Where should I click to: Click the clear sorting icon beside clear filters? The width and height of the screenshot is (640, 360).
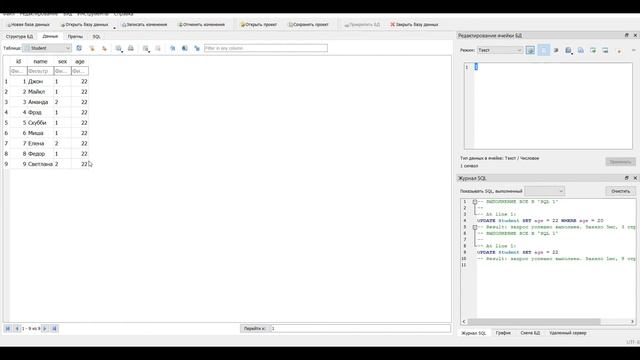pyautogui.click(x=104, y=48)
